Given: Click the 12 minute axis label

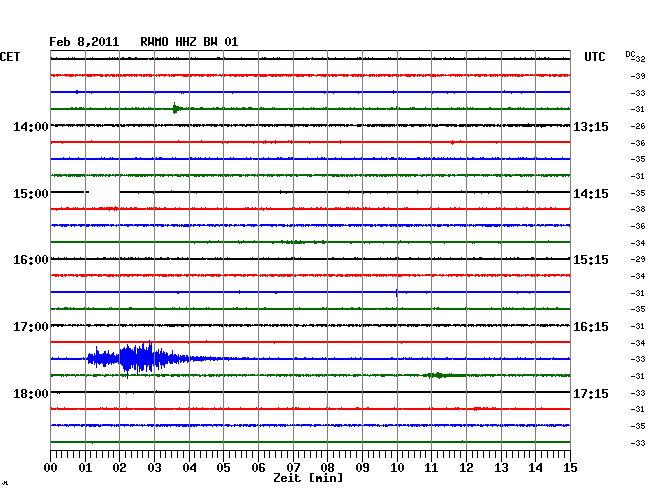Looking at the screenshot, I should (x=466, y=468).
